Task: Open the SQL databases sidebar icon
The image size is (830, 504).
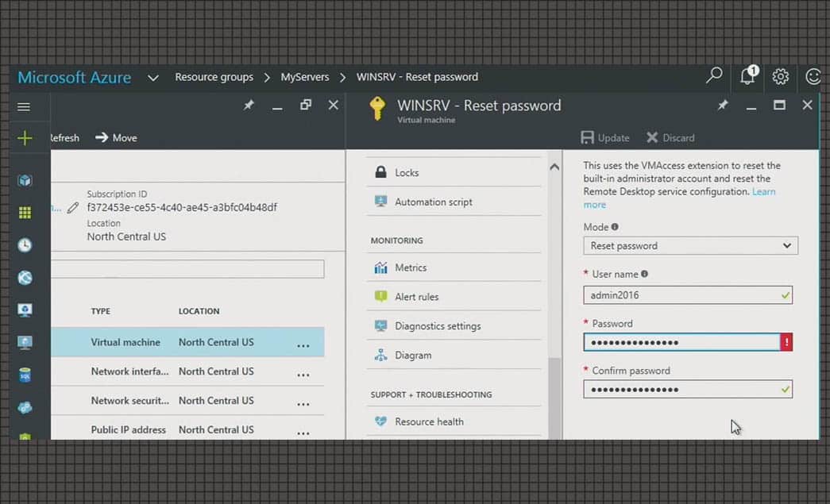Action: [25, 375]
